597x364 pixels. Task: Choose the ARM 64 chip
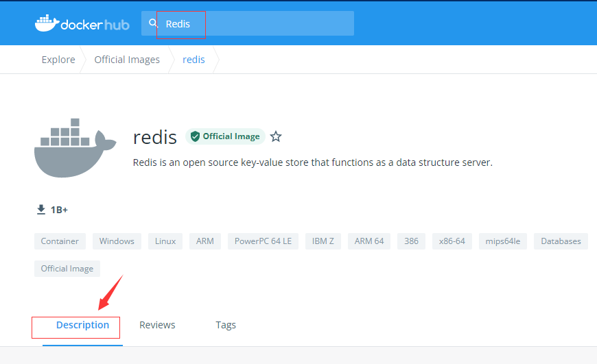pos(369,241)
